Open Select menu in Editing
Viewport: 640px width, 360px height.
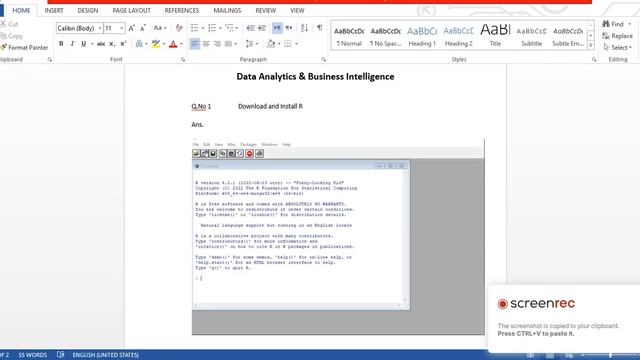(x=617, y=48)
